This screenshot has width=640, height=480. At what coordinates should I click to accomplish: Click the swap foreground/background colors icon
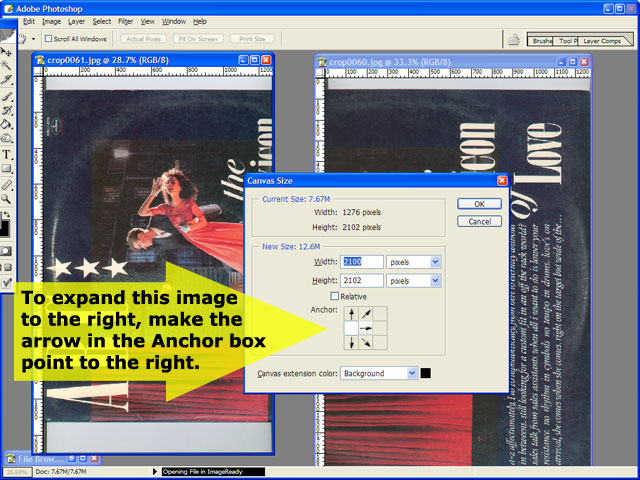pos(6,215)
